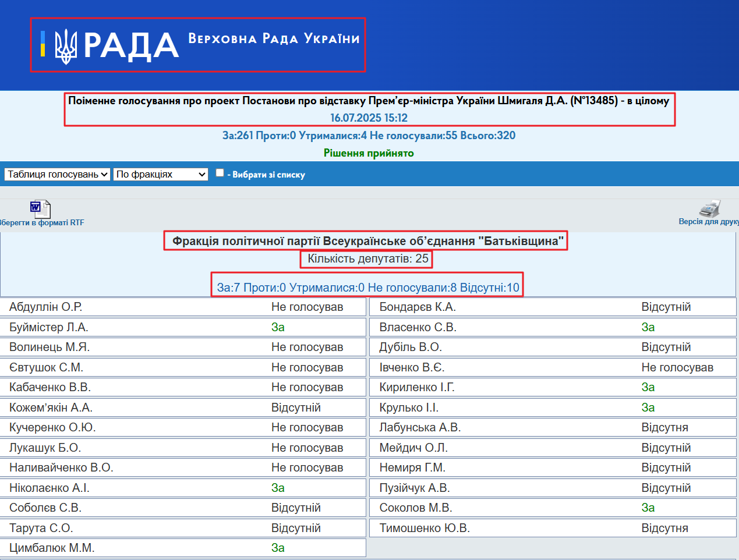The height and width of the screenshot is (560, 739).
Task: Select deputy row 'Немиря Г.М.'
Action: pyautogui.click(x=553, y=467)
